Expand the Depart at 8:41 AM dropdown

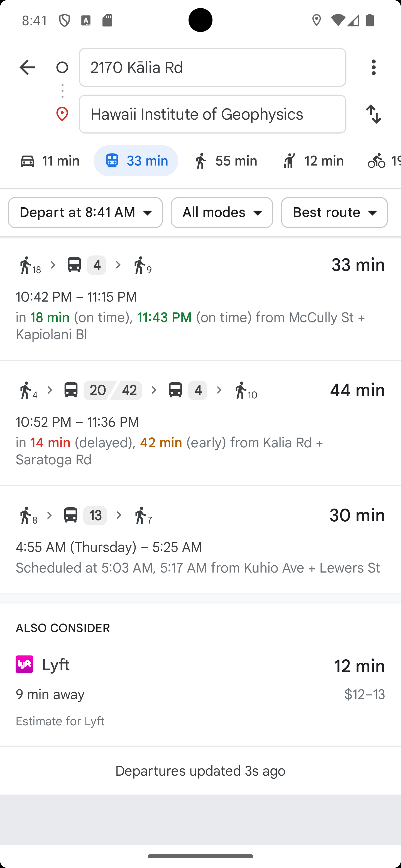(x=85, y=213)
